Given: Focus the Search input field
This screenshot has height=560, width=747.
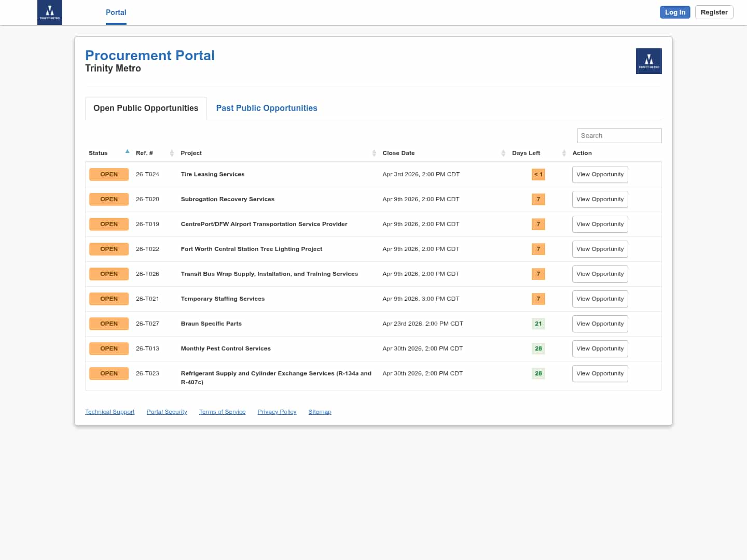Looking at the screenshot, I should coord(619,136).
